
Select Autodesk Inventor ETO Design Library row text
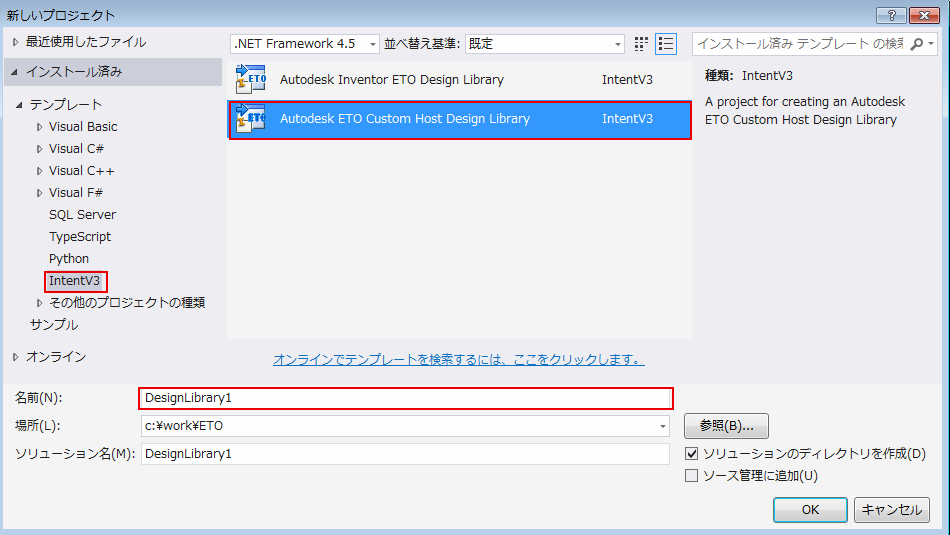pos(391,79)
